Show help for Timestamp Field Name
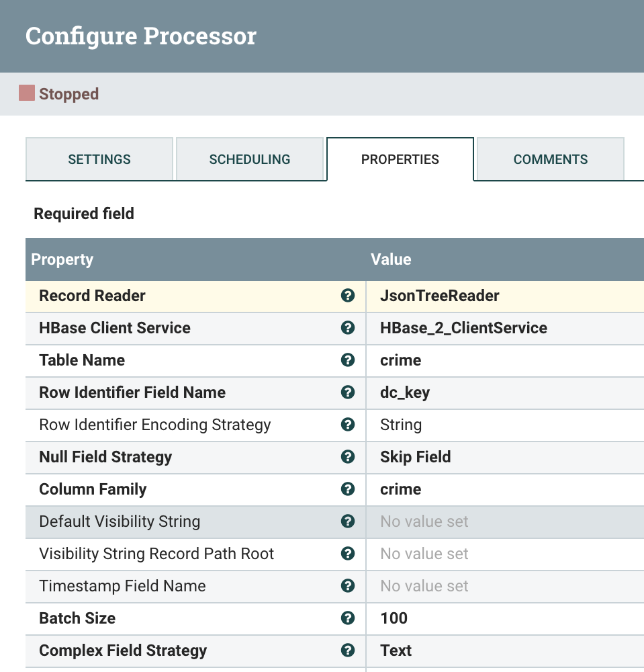This screenshot has height=672, width=644. 347,586
